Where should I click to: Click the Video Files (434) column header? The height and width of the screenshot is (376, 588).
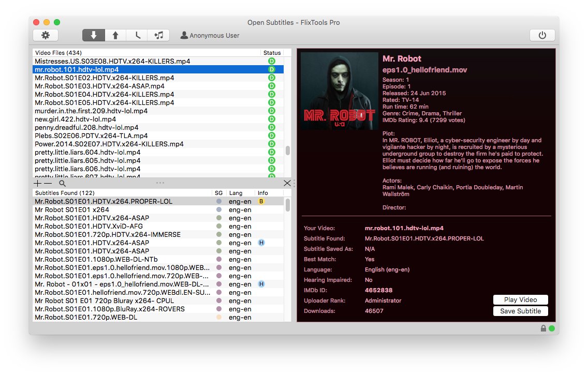[146, 53]
